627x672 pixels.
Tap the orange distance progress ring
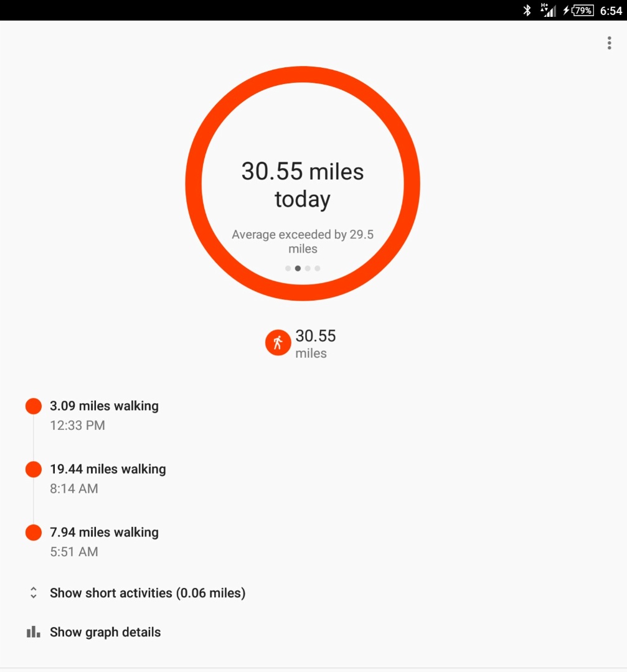[303, 74]
